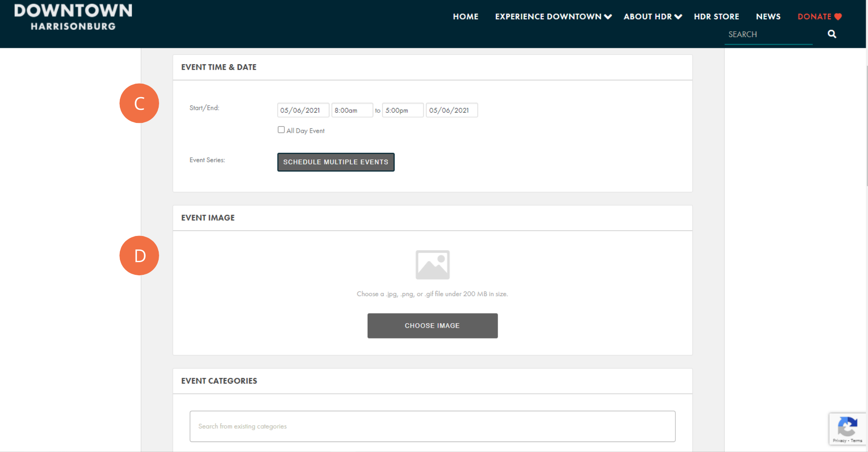868x452 pixels.
Task: Click the start date field 05/06/2021
Action: pyautogui.click(x=303, y=110)
